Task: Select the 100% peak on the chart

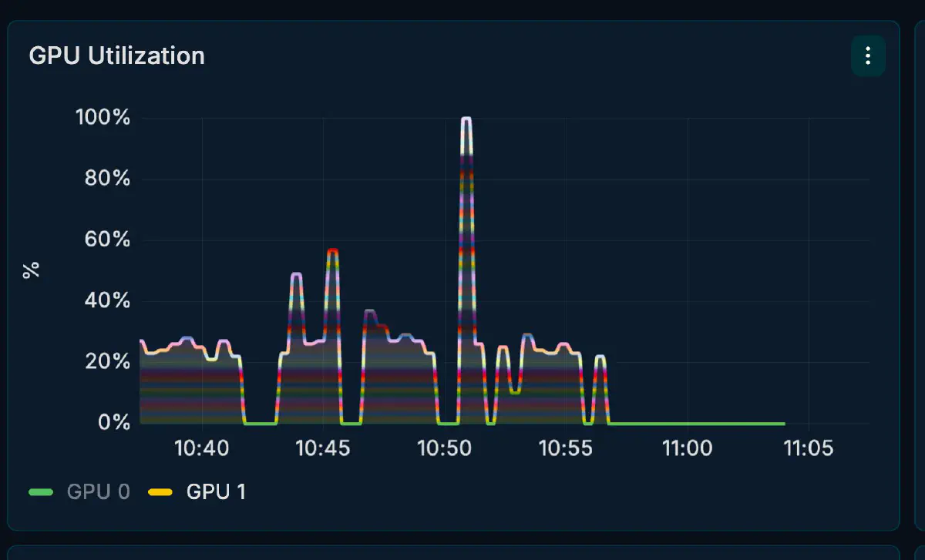Action: [x=466, y=119]
